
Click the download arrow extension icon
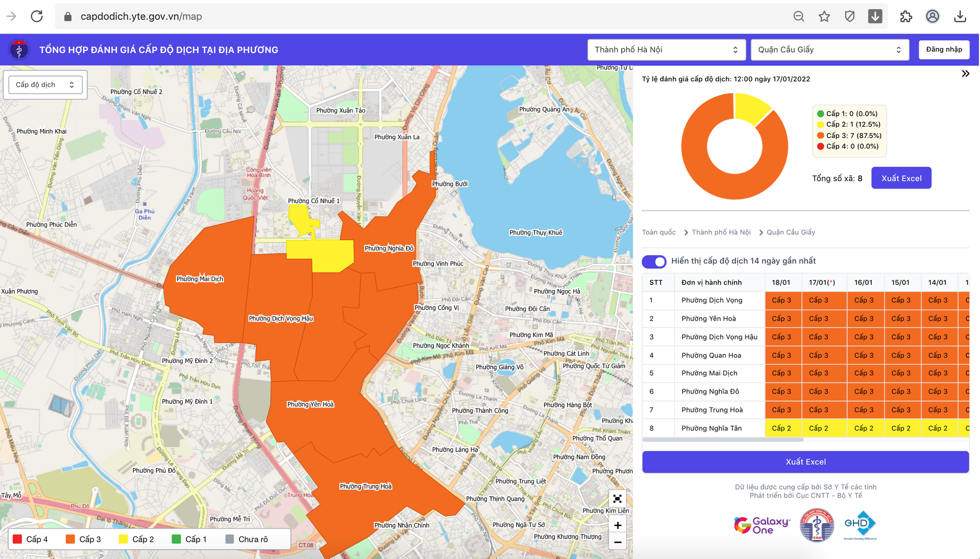click(875, 16)
